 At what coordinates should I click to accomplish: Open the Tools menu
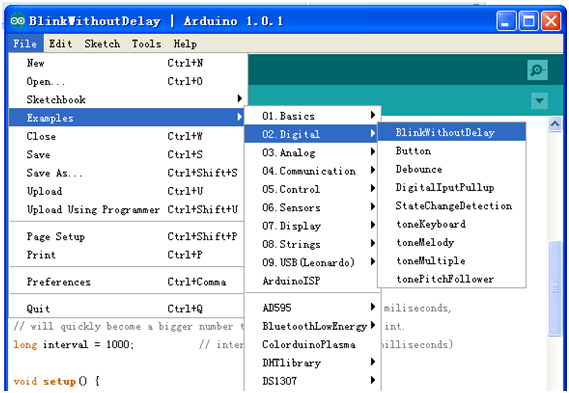pos(146,44)
